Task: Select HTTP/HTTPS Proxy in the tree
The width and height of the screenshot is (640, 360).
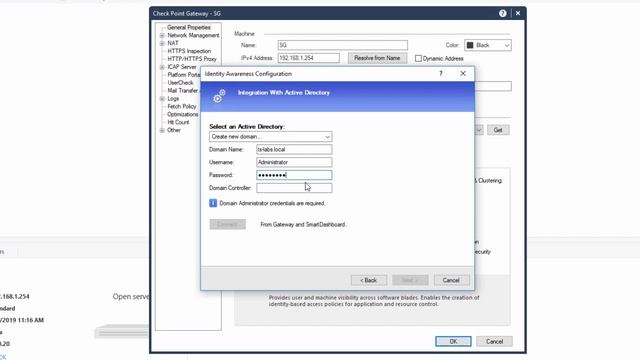Action: click(x=192, y=59)
